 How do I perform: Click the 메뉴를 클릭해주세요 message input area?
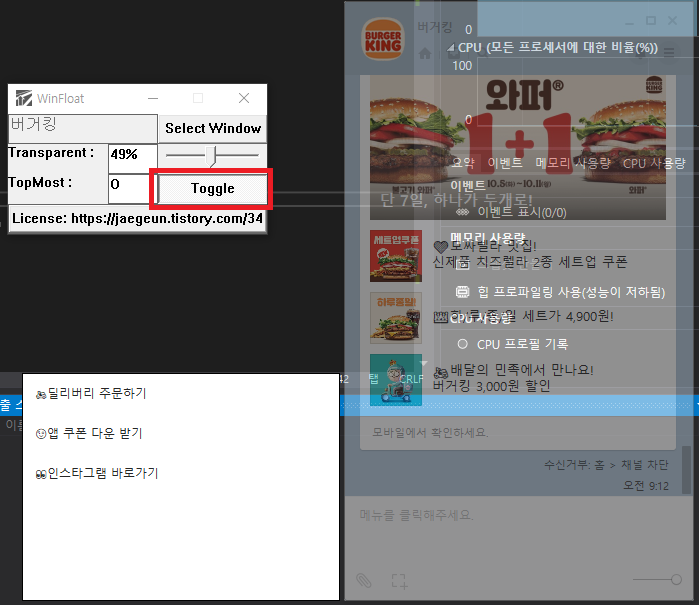[519, 531]
